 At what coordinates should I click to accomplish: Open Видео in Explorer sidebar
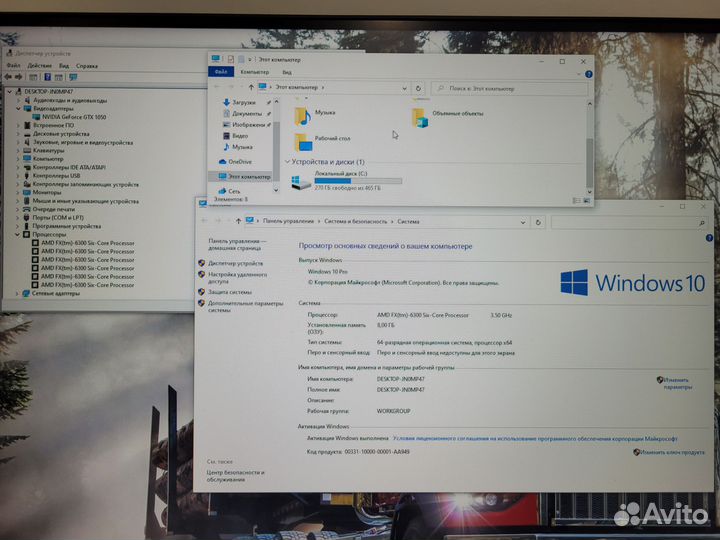click(240, 135)
